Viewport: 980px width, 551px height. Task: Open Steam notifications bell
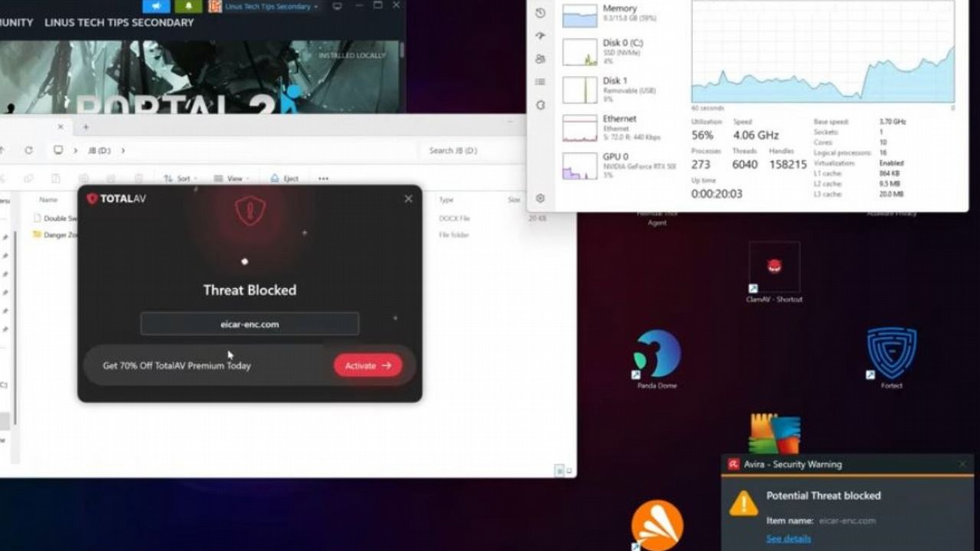coord(188,7)
